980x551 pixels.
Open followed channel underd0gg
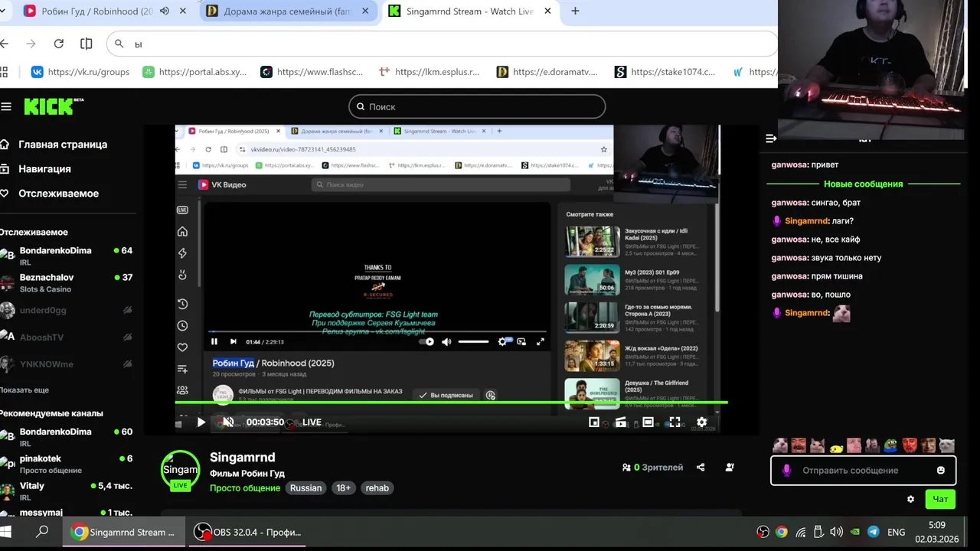click(x=67, y=310)
